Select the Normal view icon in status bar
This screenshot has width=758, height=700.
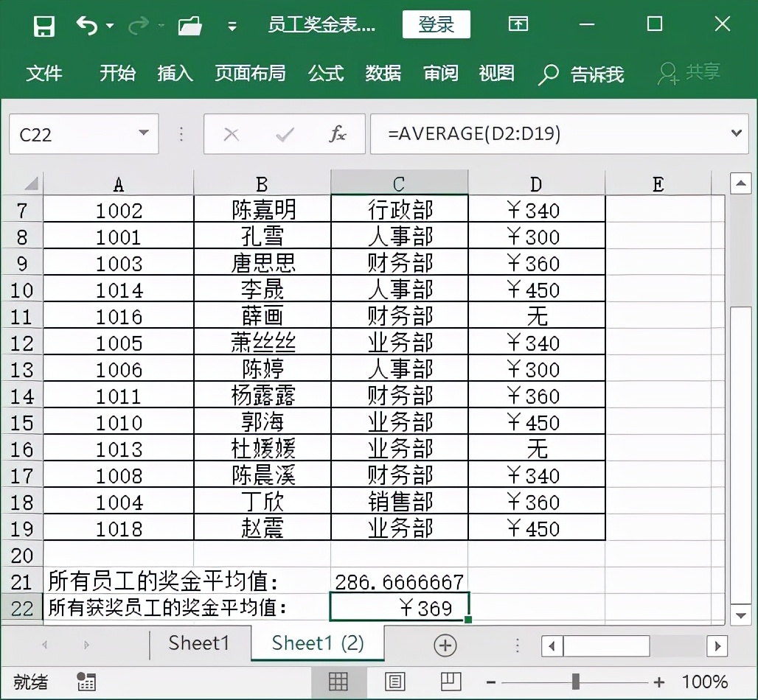tap(339, 682)
